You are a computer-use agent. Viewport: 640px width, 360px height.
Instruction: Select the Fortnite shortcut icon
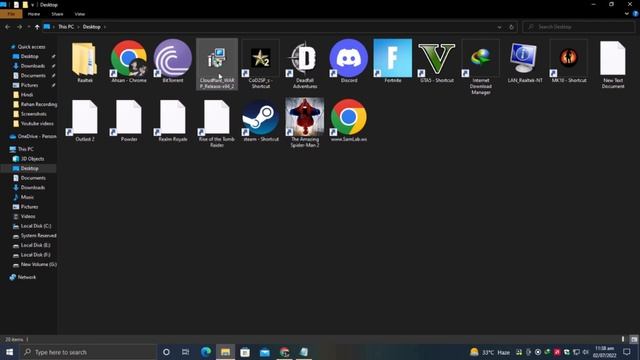[393, 58]
